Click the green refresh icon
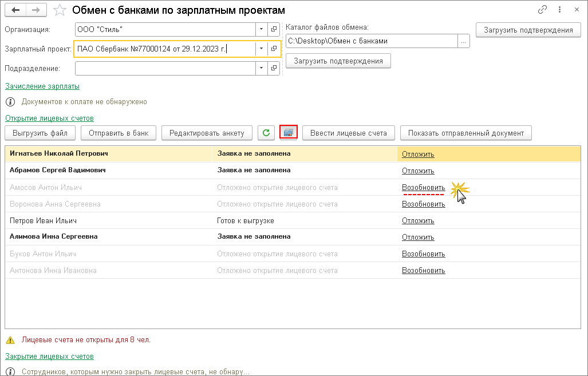The image size is (588, 376). 266,133
